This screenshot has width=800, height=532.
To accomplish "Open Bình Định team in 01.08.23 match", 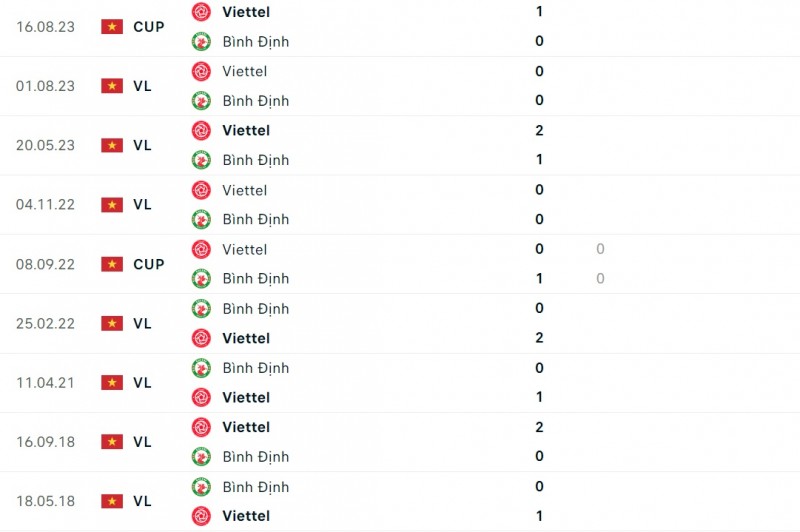I will 255,101.
